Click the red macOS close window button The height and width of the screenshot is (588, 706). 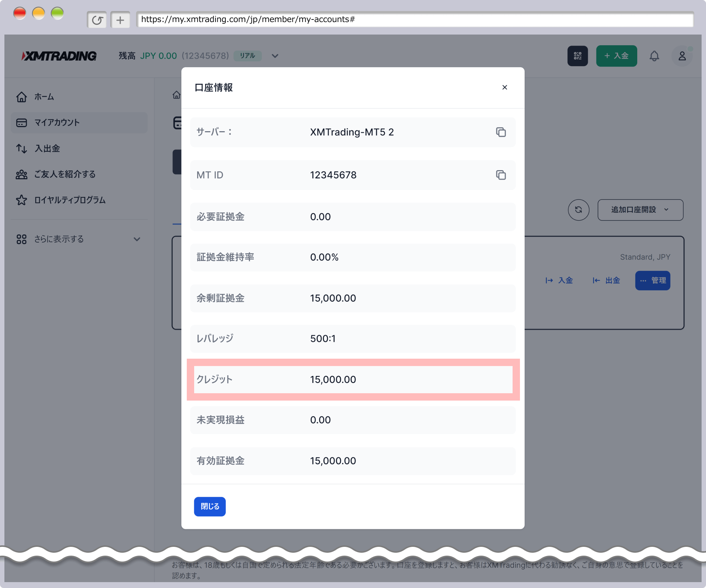coord(19,13)
